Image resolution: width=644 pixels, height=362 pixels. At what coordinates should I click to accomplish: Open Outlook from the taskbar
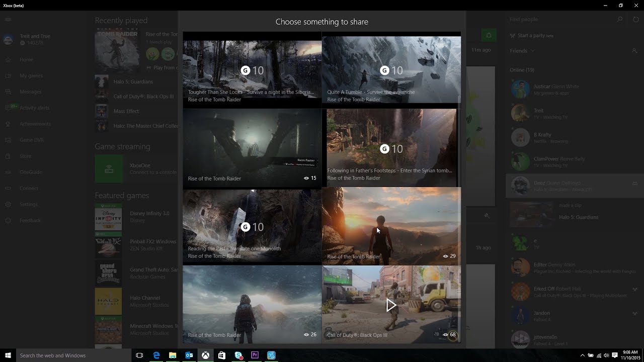(189, 355)
